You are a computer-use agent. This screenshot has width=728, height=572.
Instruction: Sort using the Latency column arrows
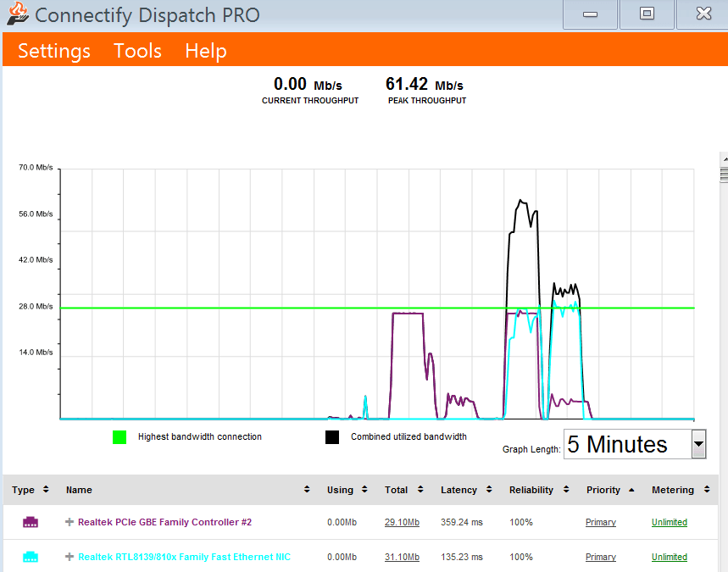[x=489, y=490]
